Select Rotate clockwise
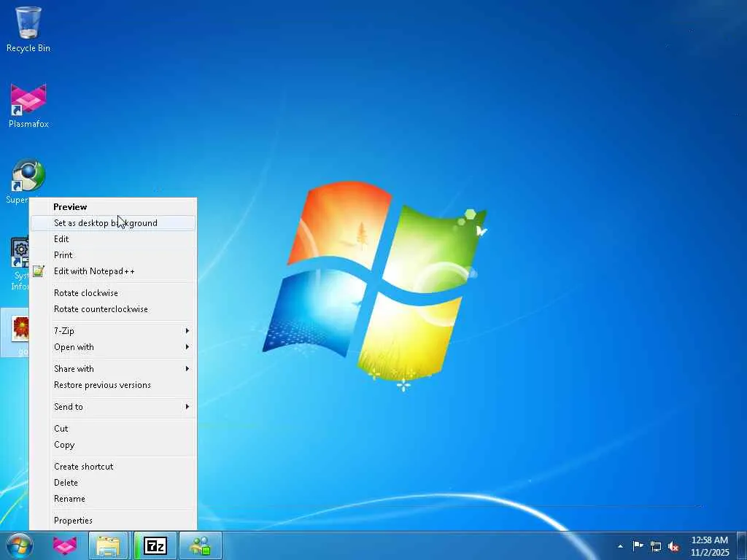Image resolution: width=747 pixels, height=560 pixels. point(113,293)
